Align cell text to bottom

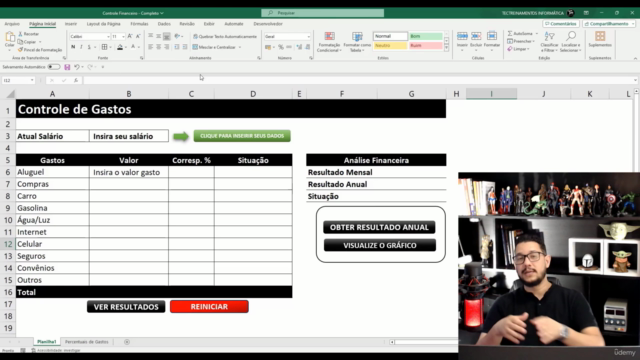pos(167,36)
